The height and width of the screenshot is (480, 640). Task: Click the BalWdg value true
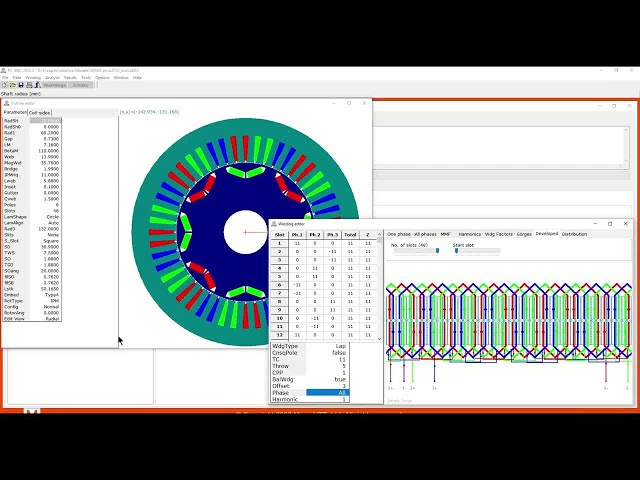pos(327,380)
